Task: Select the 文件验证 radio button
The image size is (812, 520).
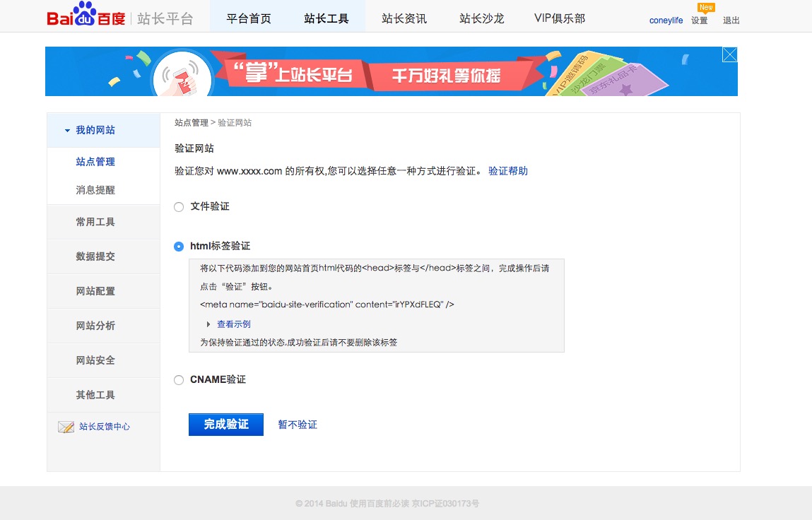Action: pos(179,207)
